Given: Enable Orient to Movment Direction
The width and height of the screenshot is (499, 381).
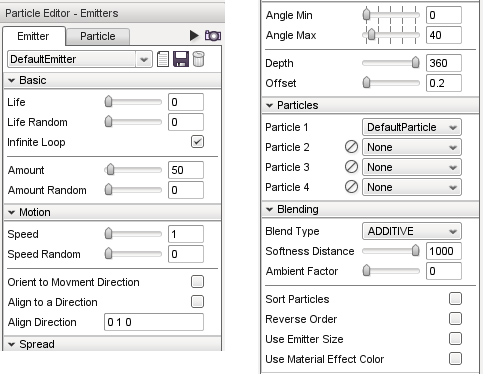Looking at the screenshot, I should click(197, 282).
